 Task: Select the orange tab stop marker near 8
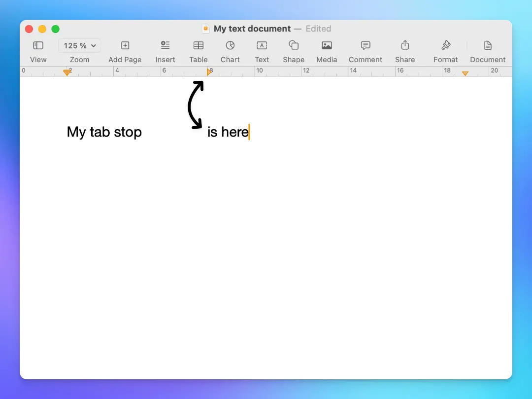[210, 72]
